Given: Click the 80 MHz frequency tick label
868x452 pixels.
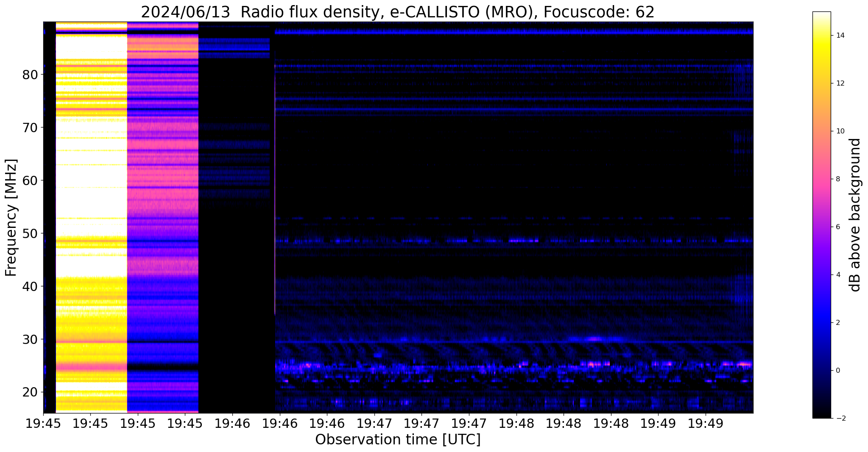Looking at the screenshot, I should [x=31, y=75].
